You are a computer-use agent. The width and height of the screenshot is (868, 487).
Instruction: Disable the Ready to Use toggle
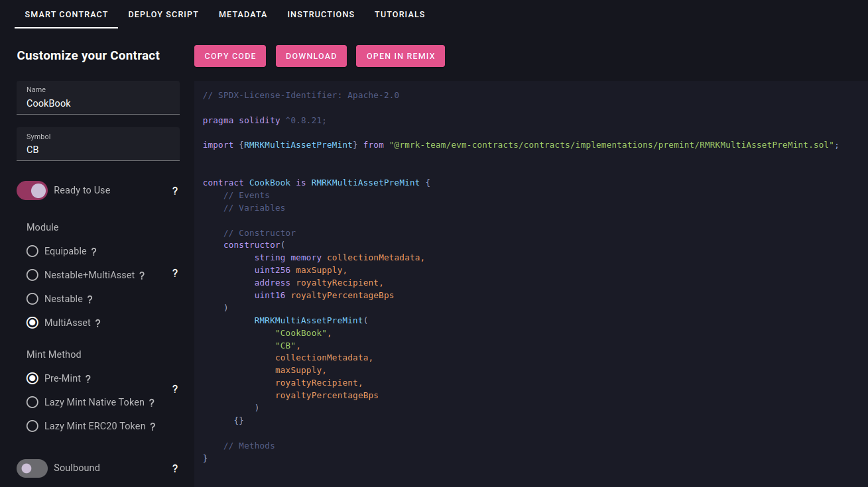32,191
